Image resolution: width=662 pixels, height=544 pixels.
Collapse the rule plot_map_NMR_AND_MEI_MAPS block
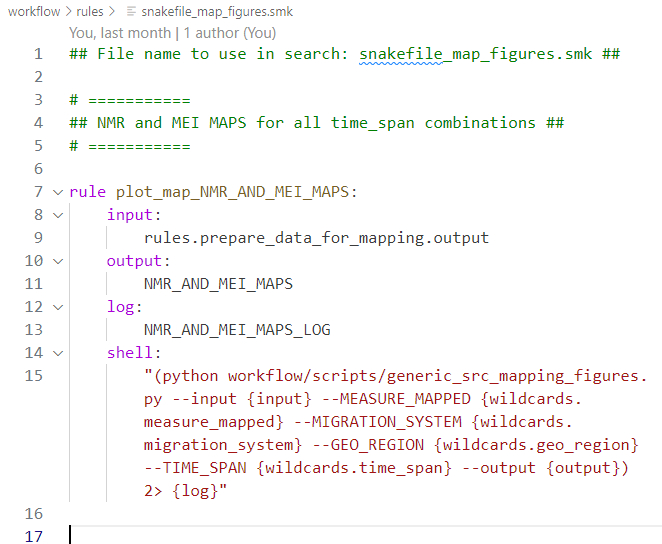click(x=57, y=192)
